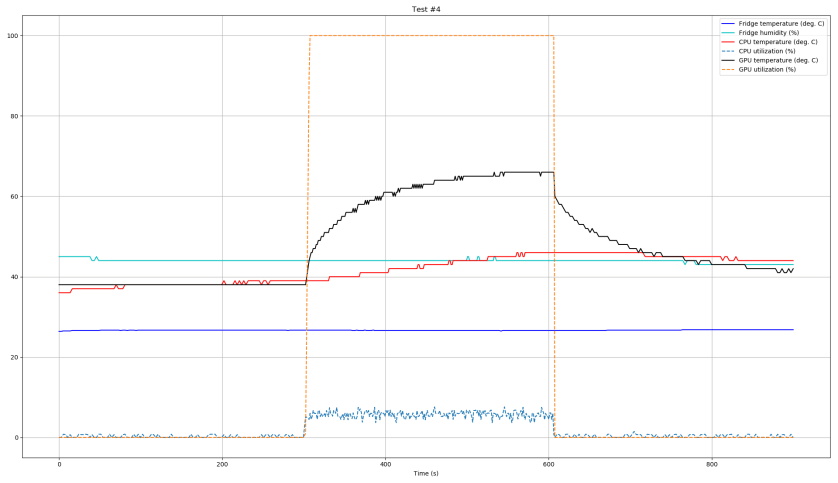Click the dashed blue CPU utilization legend marker

click(728, 51)
